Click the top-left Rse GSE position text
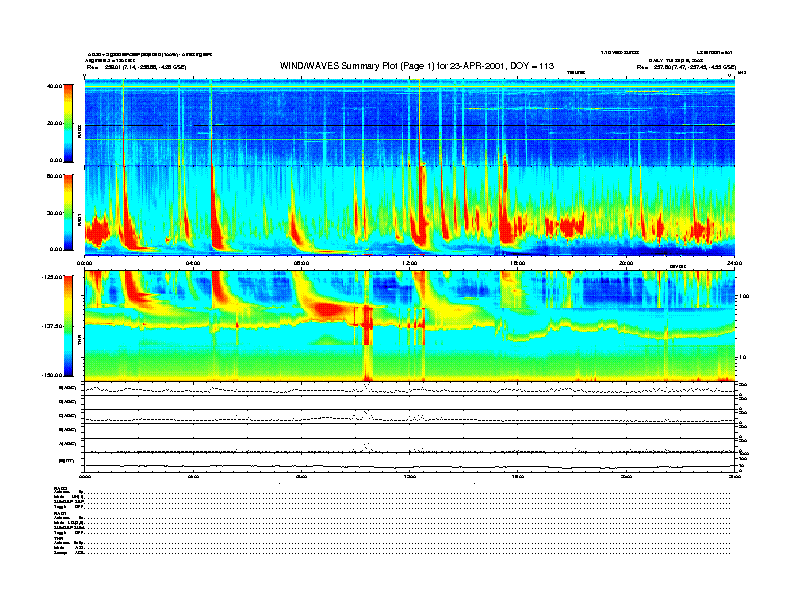Image resolution: width=792 pixels, height=612 pixels. 136,67
